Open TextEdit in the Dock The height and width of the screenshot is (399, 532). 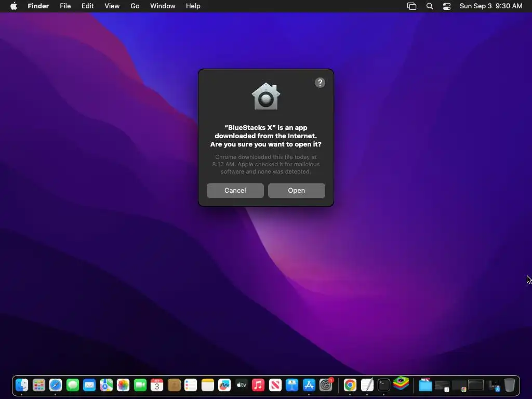click(367, 385)
